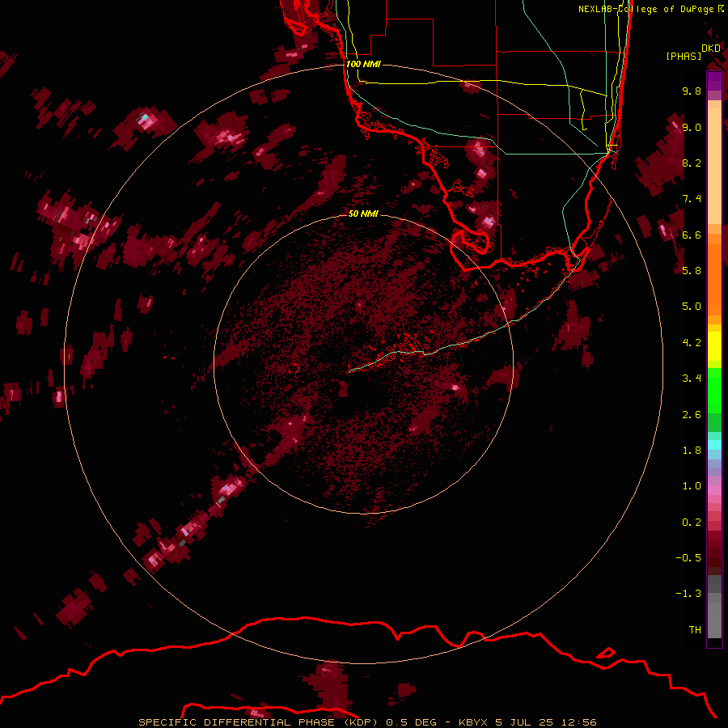This screenshot has width=728, height=728.
Task: Click the 7.4 value on the color scale
Action: 692,199
